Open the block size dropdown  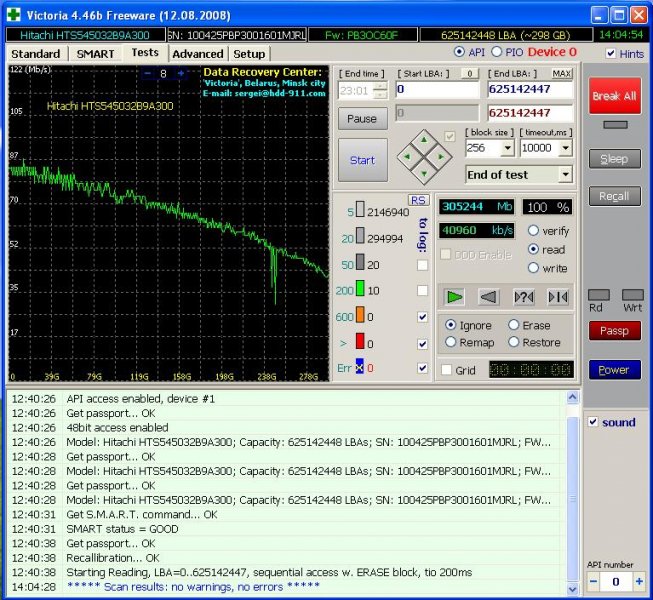(508, 148)
